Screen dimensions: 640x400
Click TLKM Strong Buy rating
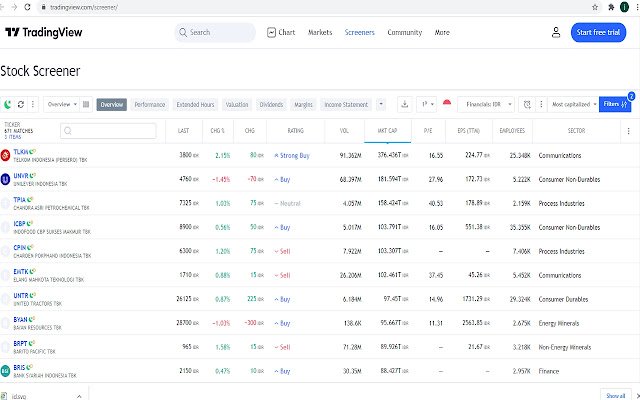pos(292,156)
